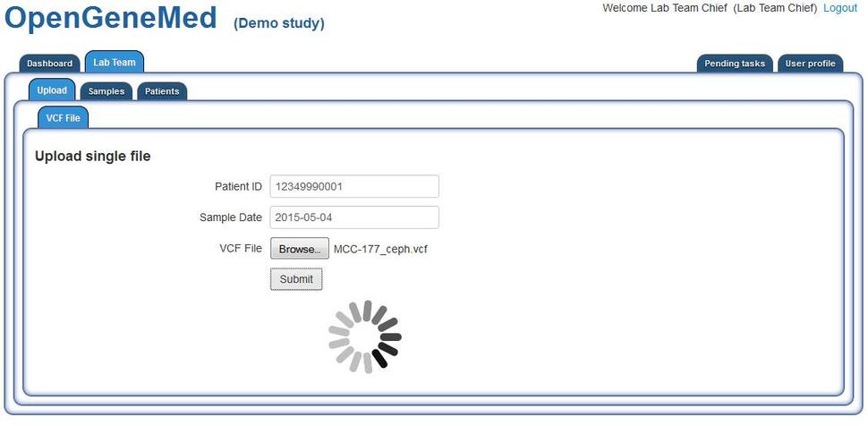
Task: Click the loading spinner icon
Action: (364, 337)
